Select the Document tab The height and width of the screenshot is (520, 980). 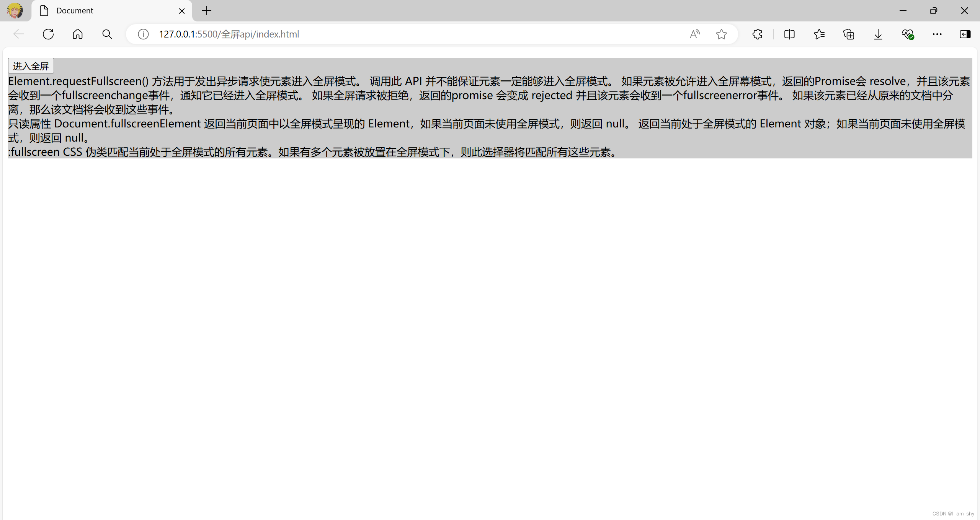click(x=107, y=11)
